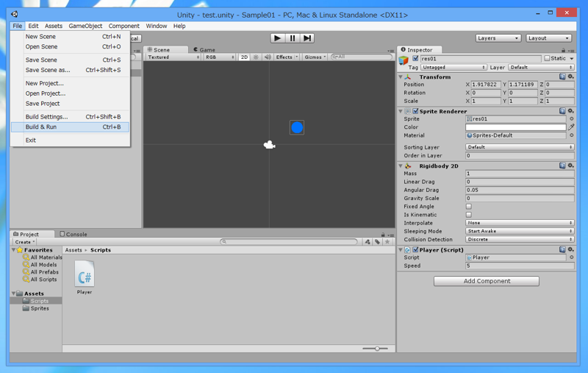Open the Collision Detection dropdown

point(520,239)
